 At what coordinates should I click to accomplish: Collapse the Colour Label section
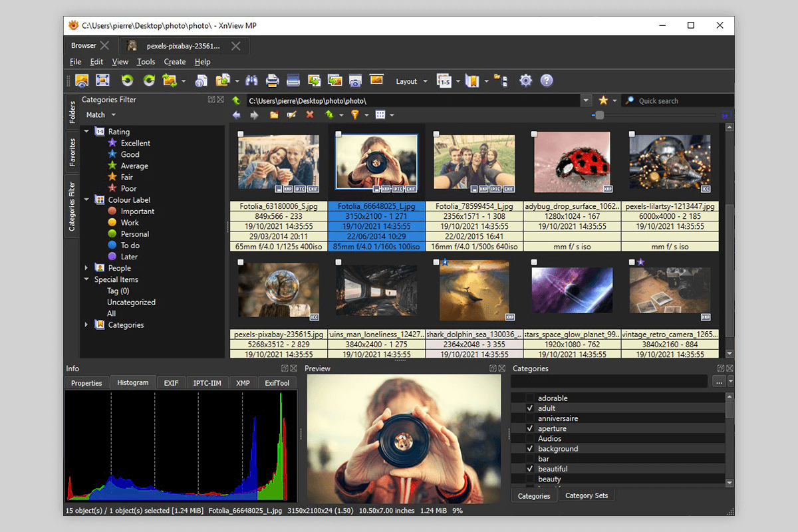pyautogui.click(x=86, y=199)
